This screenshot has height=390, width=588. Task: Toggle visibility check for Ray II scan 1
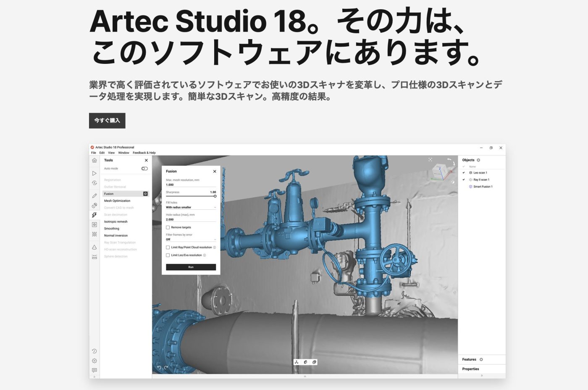pos(464,179)
